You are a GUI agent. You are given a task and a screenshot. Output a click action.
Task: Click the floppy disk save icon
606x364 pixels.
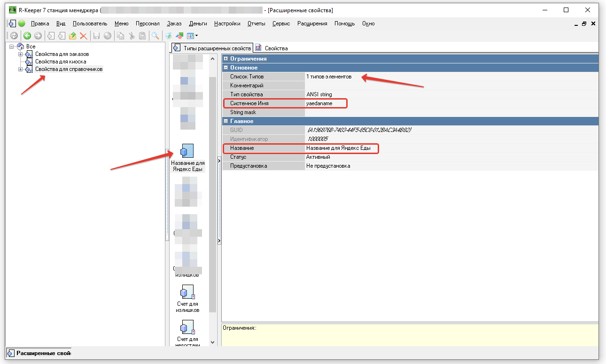click(x=96, y=36)
